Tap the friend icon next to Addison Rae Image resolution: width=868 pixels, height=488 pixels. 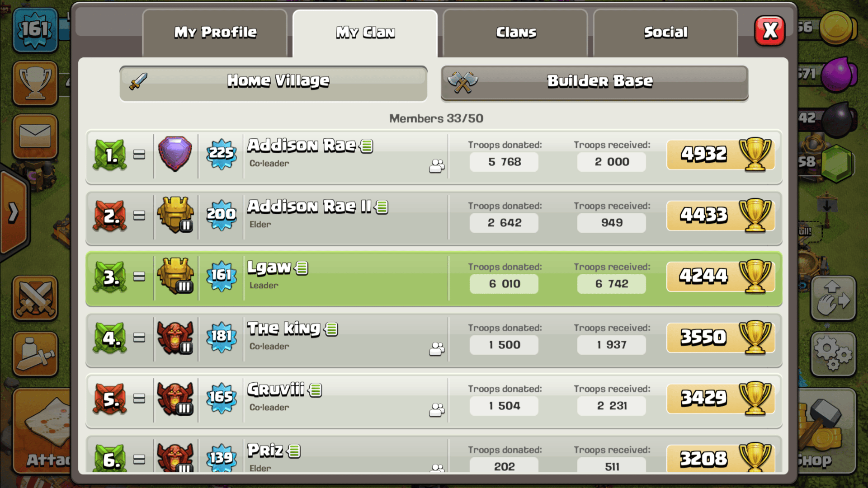coord(437,166)
